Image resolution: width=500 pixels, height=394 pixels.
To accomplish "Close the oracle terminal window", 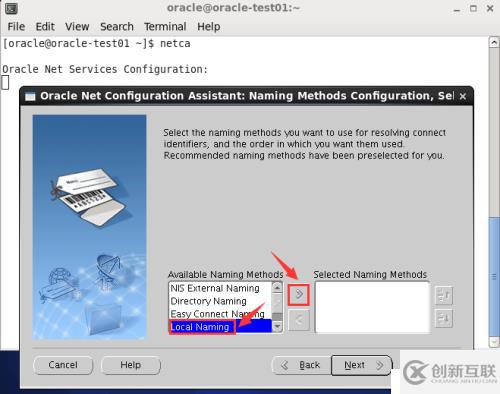I will pos(490,8).
